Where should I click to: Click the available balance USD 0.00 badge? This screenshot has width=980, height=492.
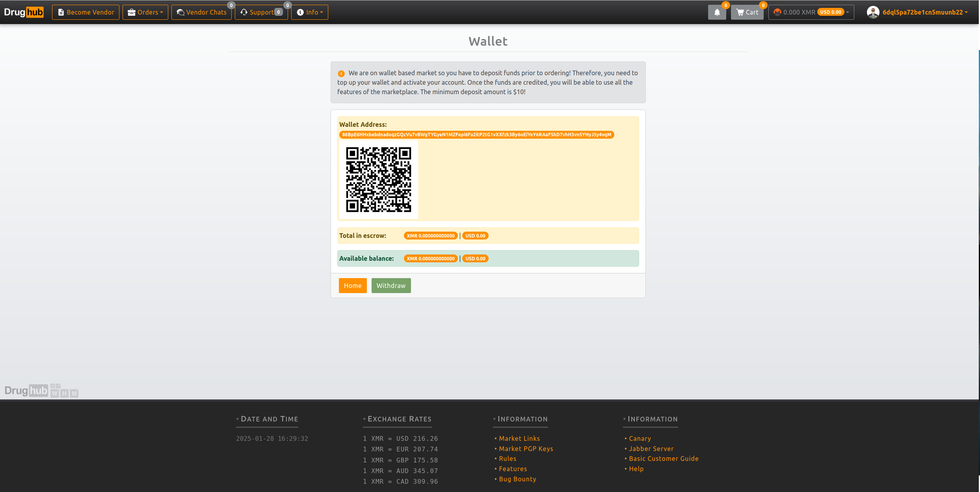(x=475, y=259)
